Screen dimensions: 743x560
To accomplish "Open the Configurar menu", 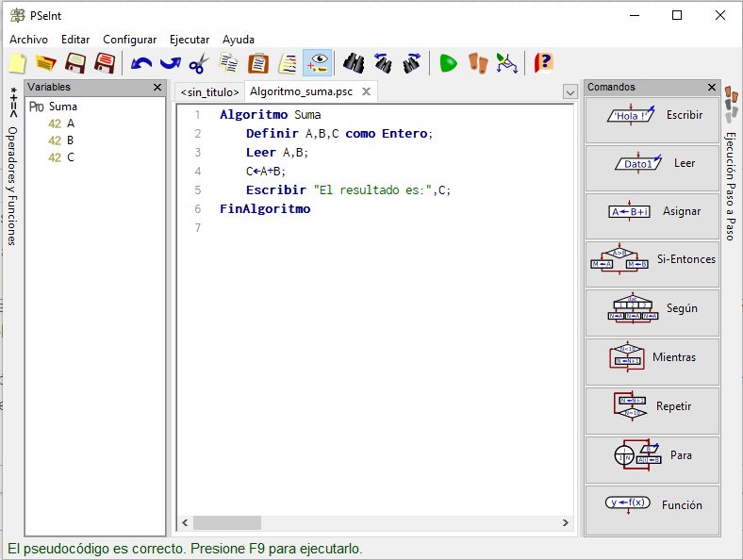I will tap(130, 40).
